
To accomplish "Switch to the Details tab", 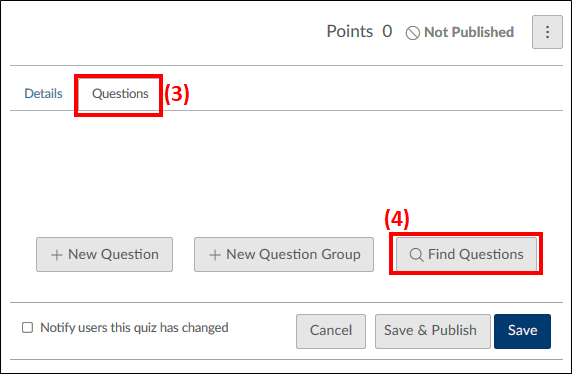I will tap(43, 93).
